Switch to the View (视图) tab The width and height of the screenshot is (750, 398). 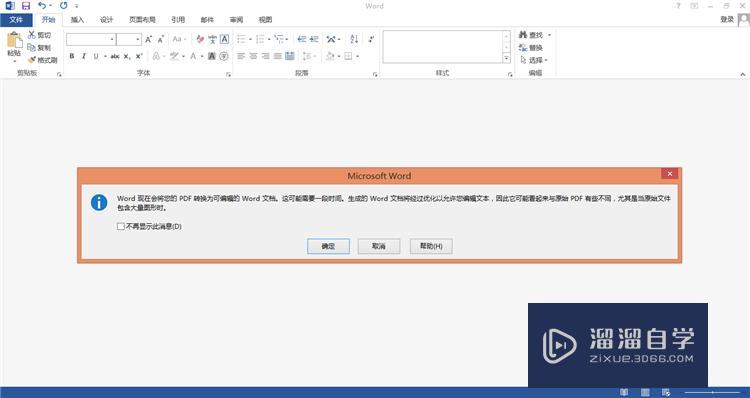pyautogui.click(x=265, y=20)
